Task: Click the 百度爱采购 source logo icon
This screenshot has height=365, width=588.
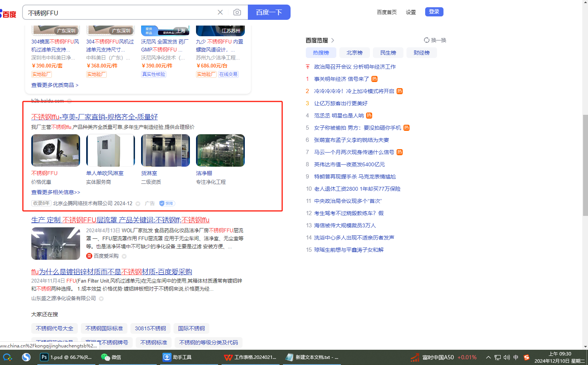Action: click(89, 256)
